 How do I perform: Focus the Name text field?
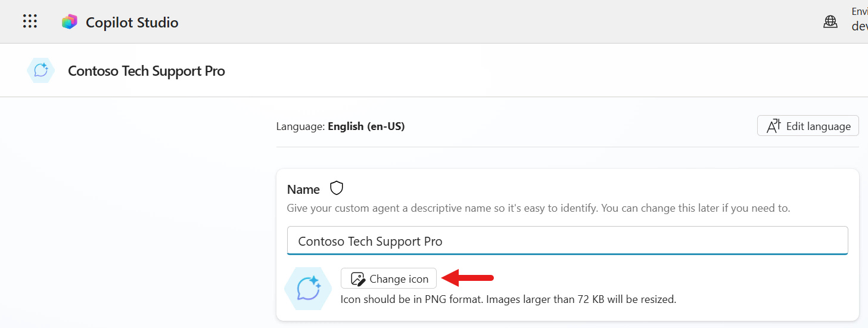567,241
